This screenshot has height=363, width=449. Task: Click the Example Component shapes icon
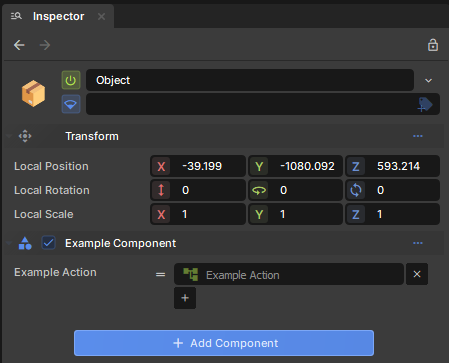tap(25, 243)
